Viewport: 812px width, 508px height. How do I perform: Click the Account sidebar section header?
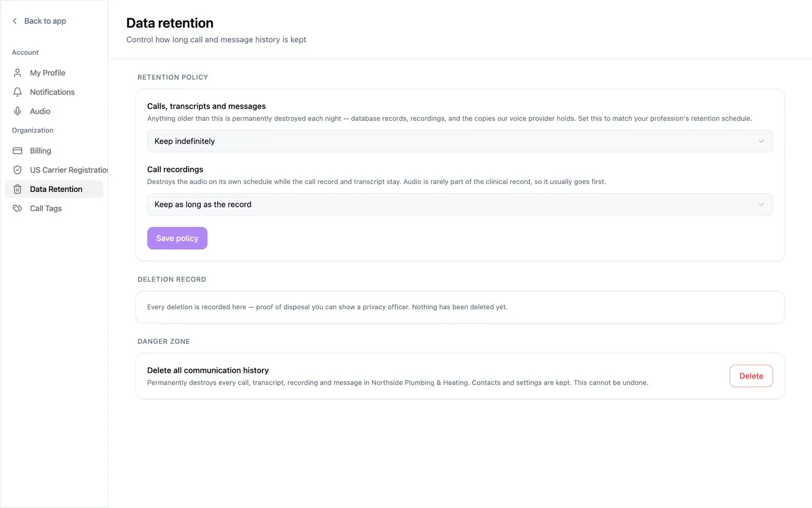pyautogui.click(x=25, y=52)
